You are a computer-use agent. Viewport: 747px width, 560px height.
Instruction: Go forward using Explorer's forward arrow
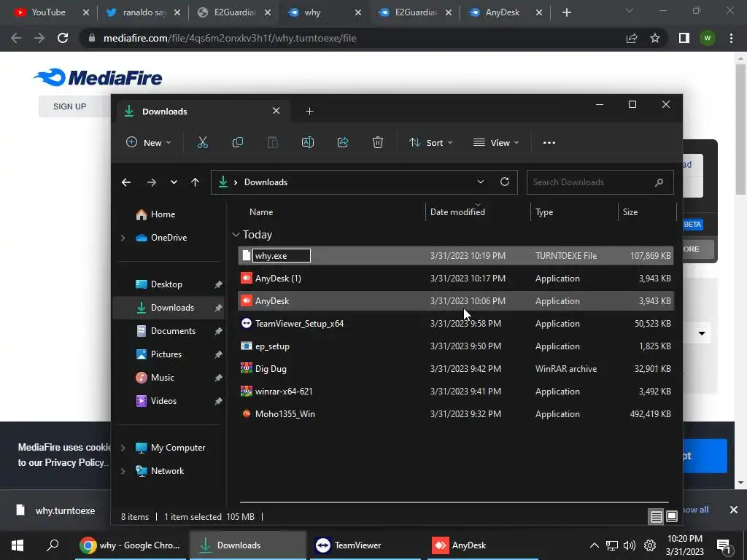pos(152,182)
